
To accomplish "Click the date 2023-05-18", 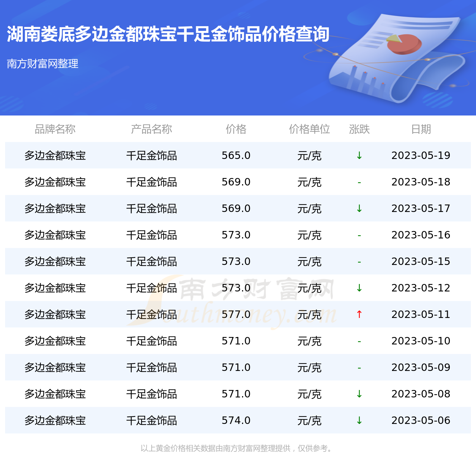I will (x=421, y=182).
